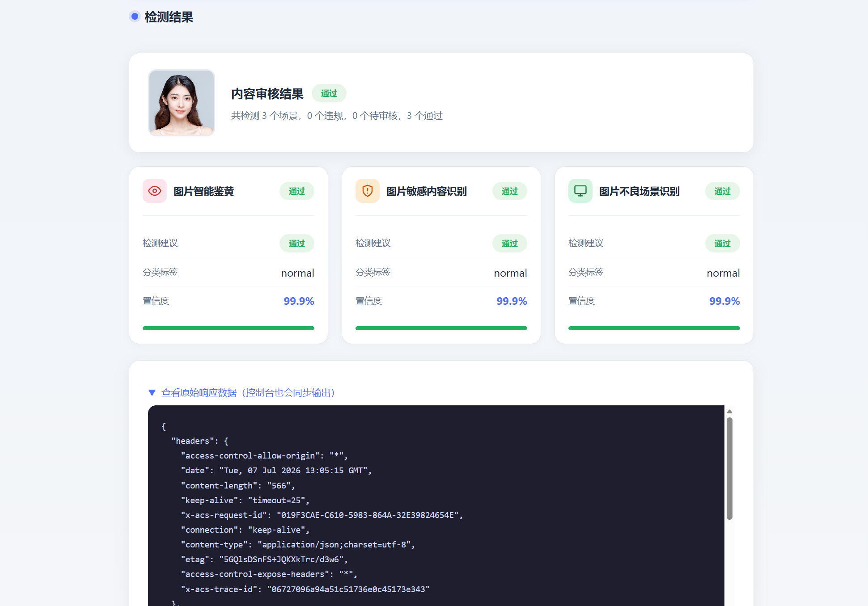Click 99.9% confidence value in 图片智能鉴黄 card
This screenshot has width=868, height=606.
tap(299, 301)
